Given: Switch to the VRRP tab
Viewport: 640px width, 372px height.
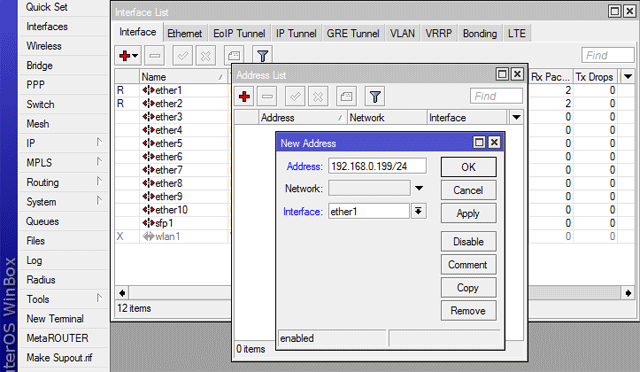Looking at the screenshot, I should click(438, 33).
